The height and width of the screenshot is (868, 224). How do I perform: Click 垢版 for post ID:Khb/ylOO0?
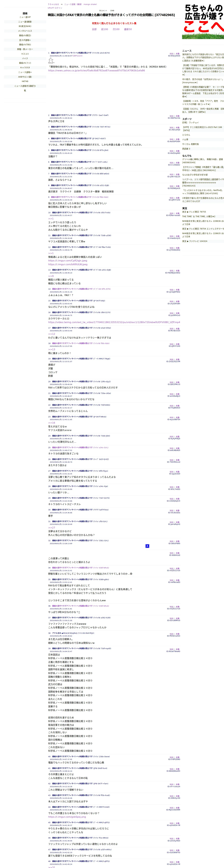[x=171, y=54]
